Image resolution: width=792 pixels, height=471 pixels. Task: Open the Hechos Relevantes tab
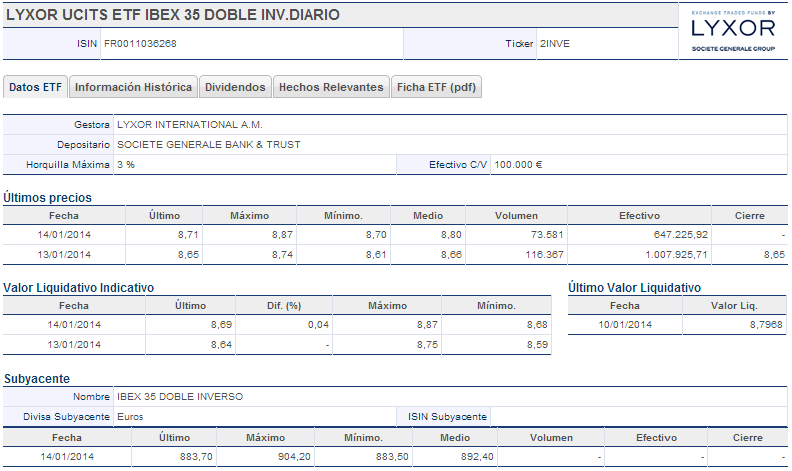[331, 87]
